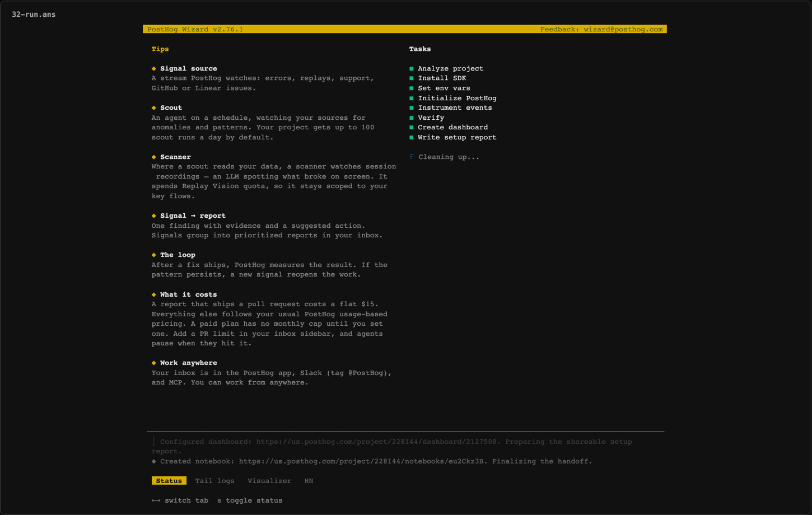812x515 pixels.
Task: Open the Tail logs tab
Action: (214, 481)
